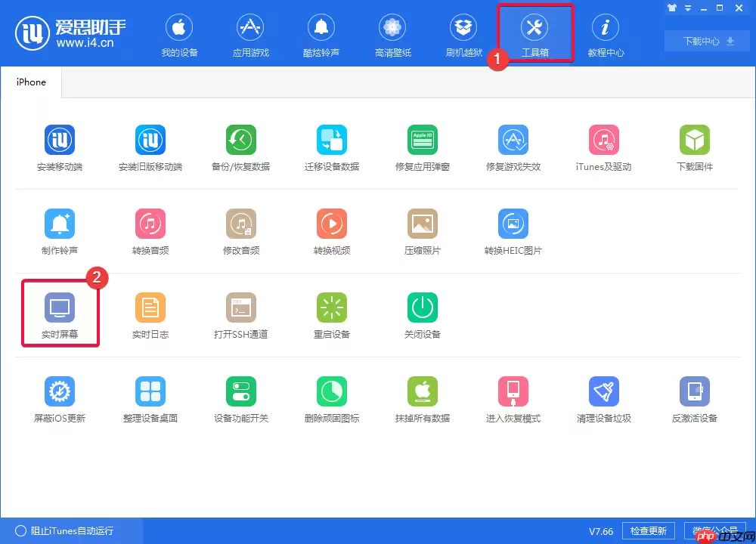Select the 转换HEIC图片 converter icon
The width and height of the screenshot is (756, 544).
coord(513,224)
